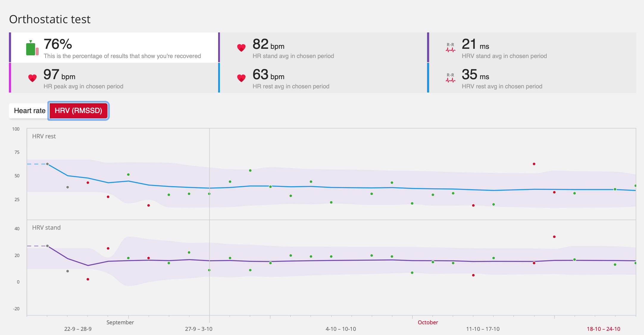
Task: Select the HRV (RMSSD) tab
Action: coord(78,111)
